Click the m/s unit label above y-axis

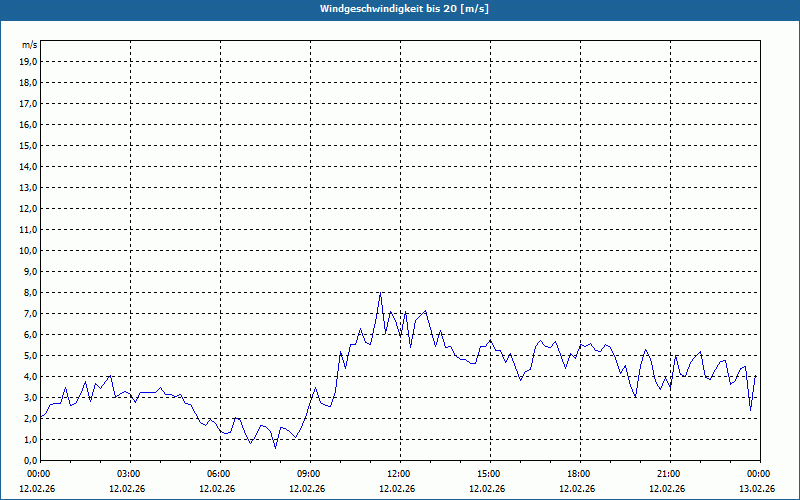tap(30, 45)
